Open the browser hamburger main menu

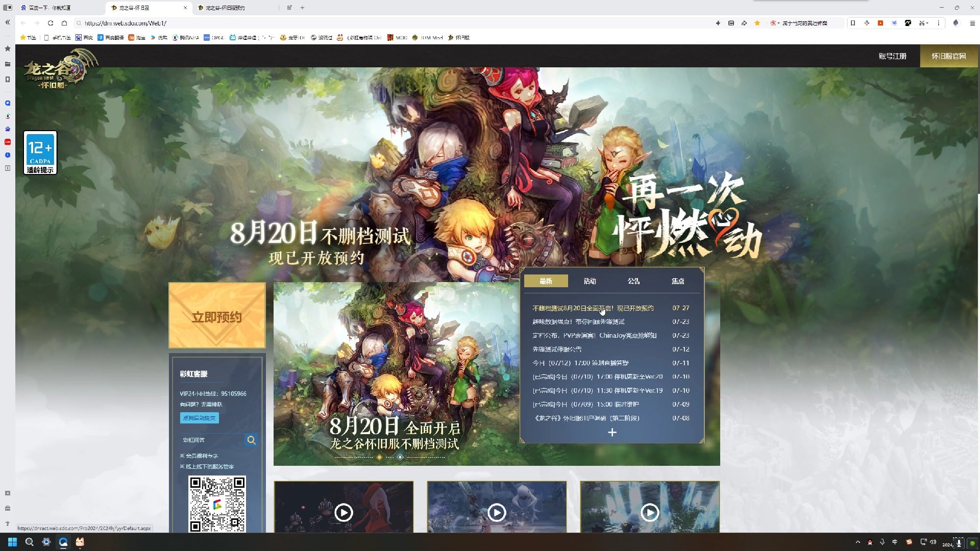[x=972, y=23]
